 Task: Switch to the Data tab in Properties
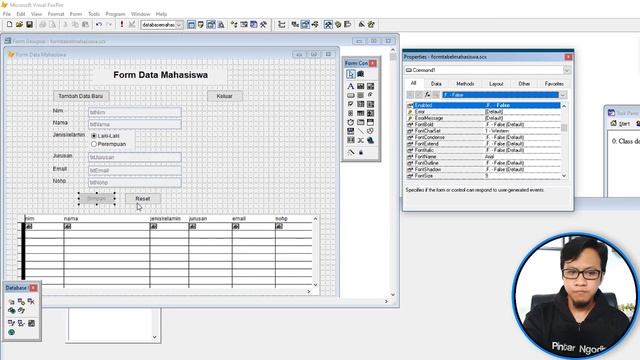click(x=436, y=84)
